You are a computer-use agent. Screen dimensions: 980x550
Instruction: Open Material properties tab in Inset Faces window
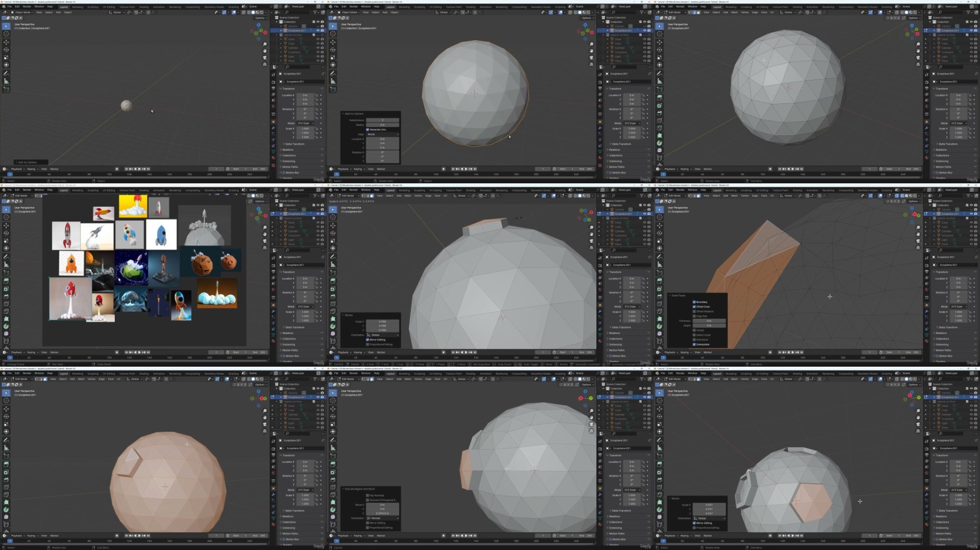927,341
